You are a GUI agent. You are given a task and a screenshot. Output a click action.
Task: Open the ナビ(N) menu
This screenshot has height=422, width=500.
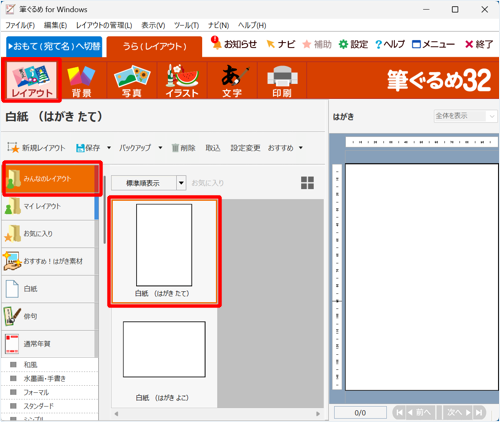point(219,25)
